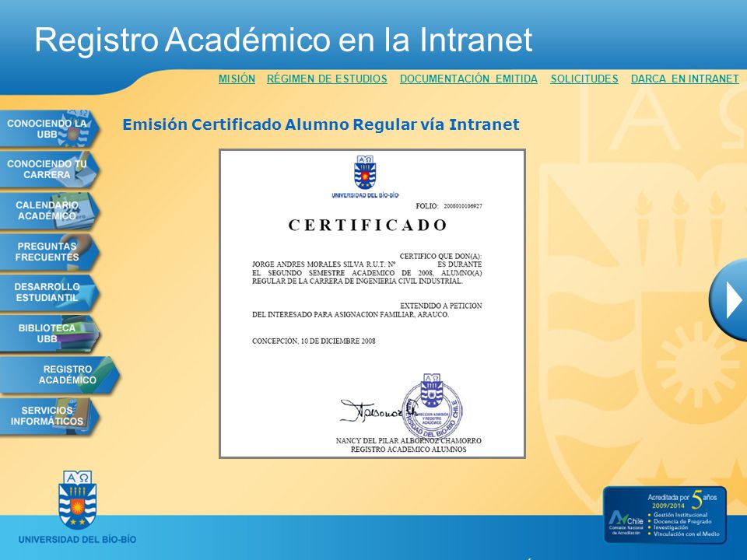Click 'Emisión Certificado Alumno Regular vía Intranet' heading
The image size is (747, 560).
[x=321, y=124]
